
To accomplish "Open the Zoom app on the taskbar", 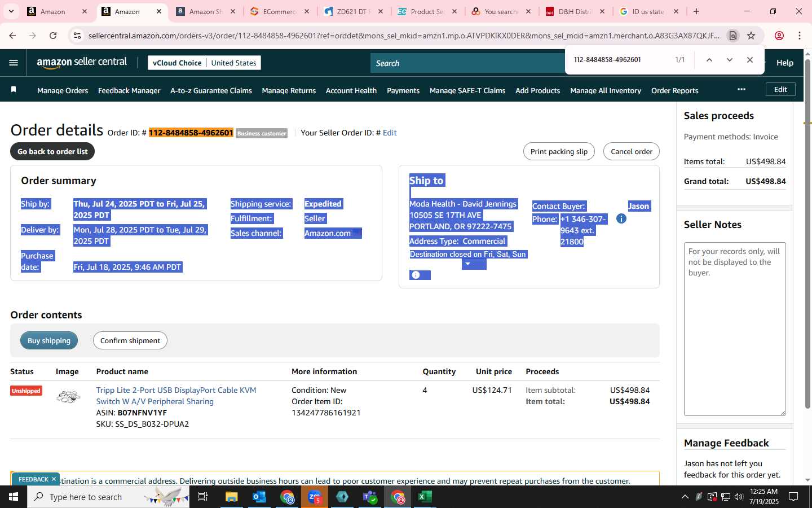I will [315, 497].
